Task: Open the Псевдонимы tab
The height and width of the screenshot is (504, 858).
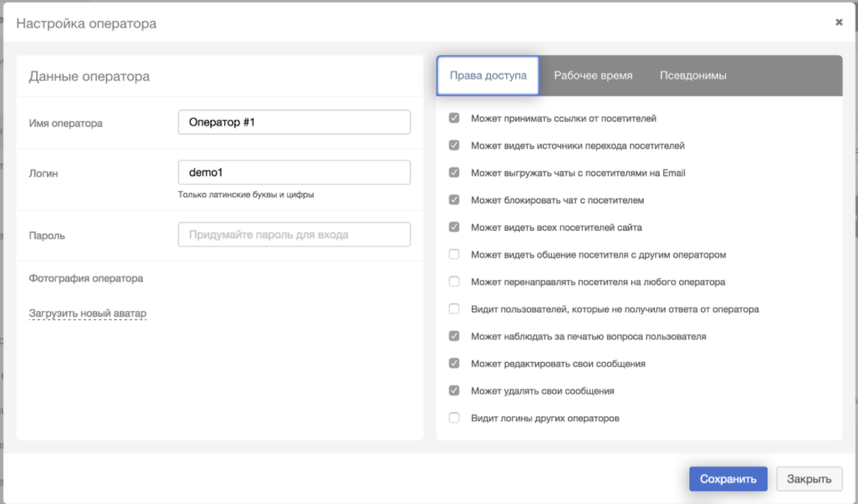Action: 692,75
